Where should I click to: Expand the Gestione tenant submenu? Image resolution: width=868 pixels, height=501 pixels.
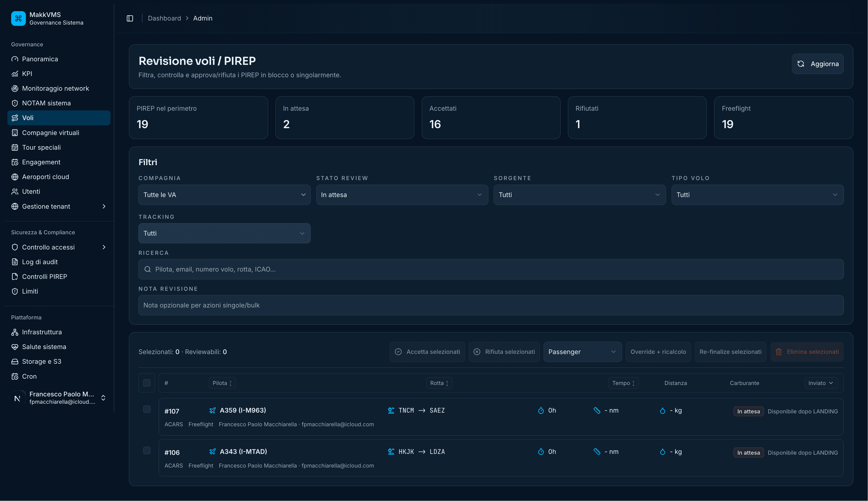[104, 206]
